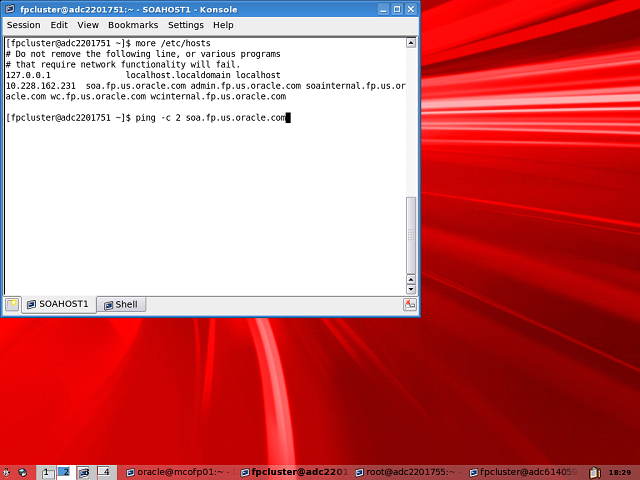The image size is (640, 480).
Task: Open the Session menu
Action: click(24, 25)
